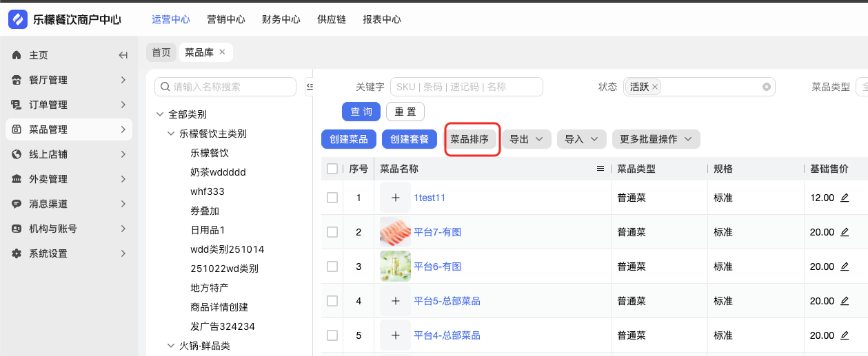This screenshot has width=868, height=356.
Task: Click the edit pencil for 平台7-有图 price
Action: [x=845, y=232]
